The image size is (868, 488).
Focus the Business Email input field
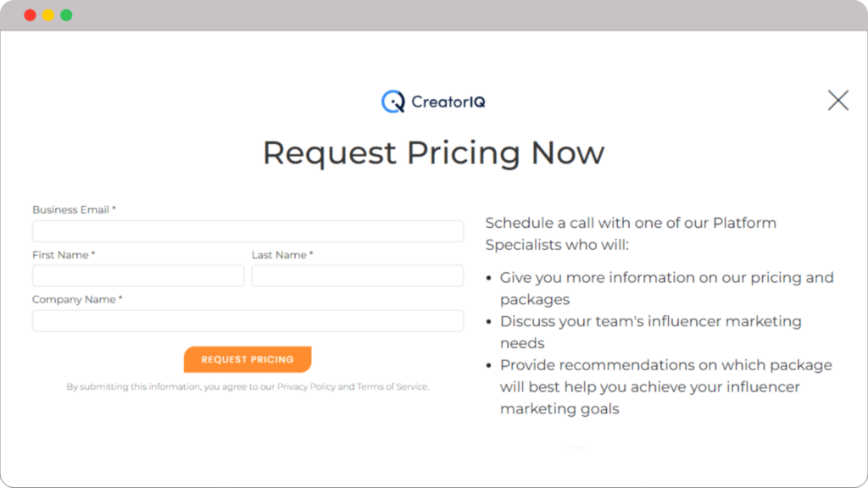tap(248, 231)
